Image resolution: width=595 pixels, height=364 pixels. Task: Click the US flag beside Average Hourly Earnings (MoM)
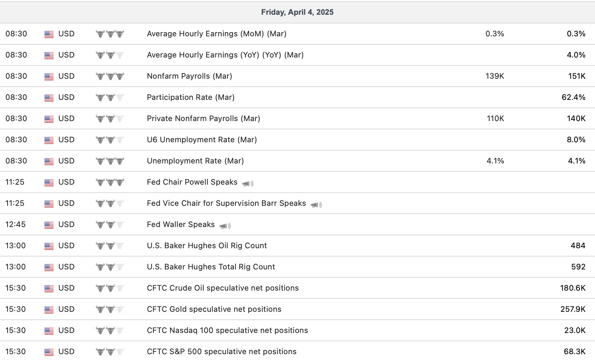tap(49, 34)
